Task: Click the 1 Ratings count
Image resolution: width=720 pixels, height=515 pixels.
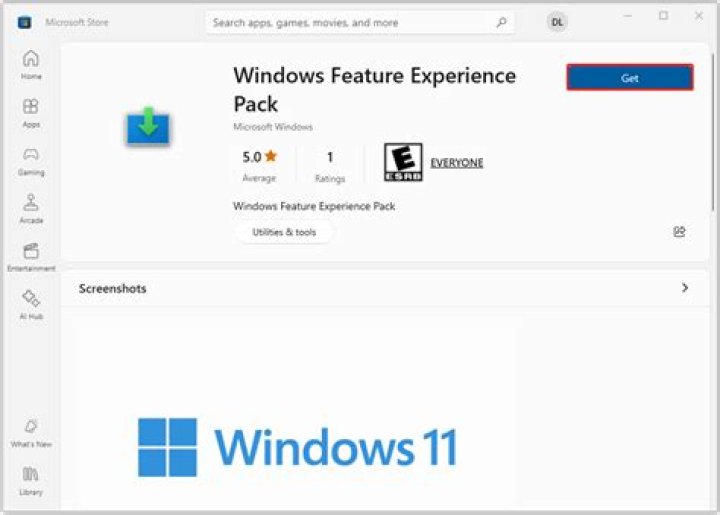Action: pos(330,167)
